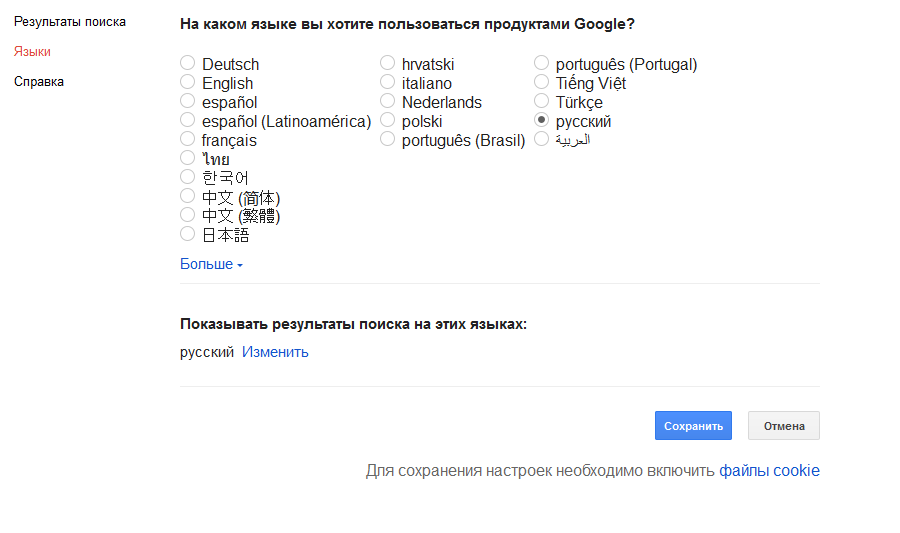Choose hrvatski as the language

coord(387,64)
